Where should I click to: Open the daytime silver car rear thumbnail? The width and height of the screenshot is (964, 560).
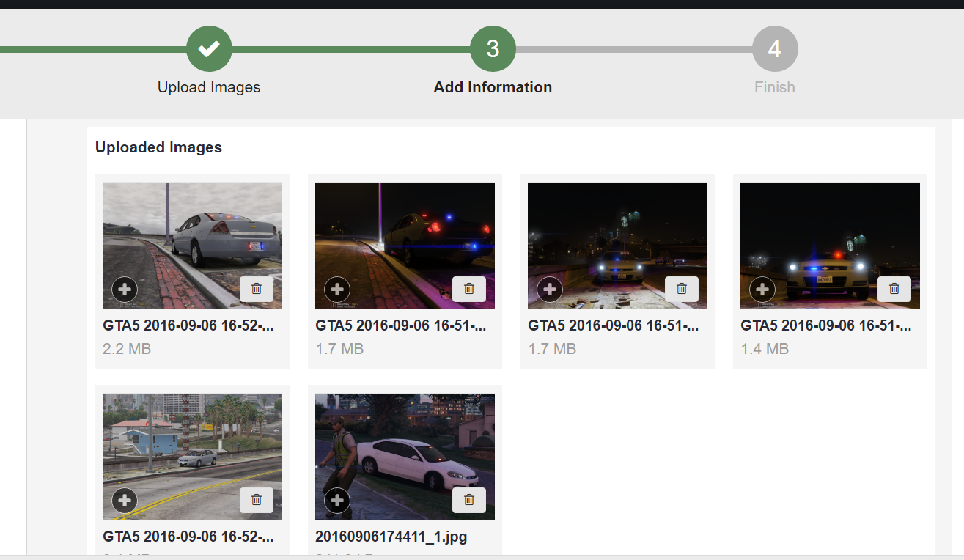(192, 246)
